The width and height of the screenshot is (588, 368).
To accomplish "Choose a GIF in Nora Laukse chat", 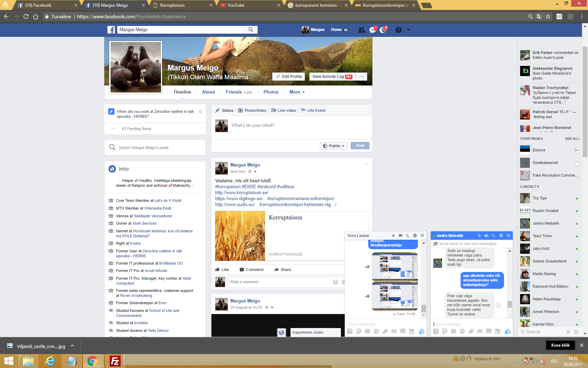I will (367, 331).
